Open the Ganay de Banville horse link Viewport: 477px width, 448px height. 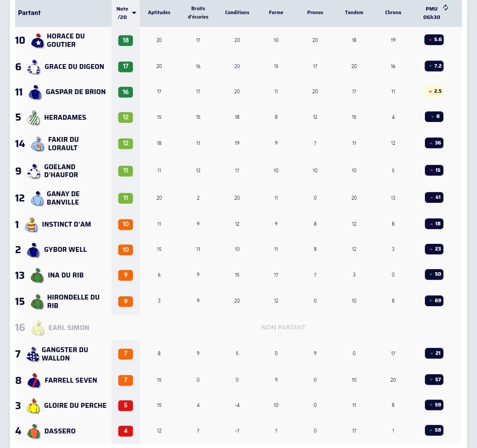63,198
